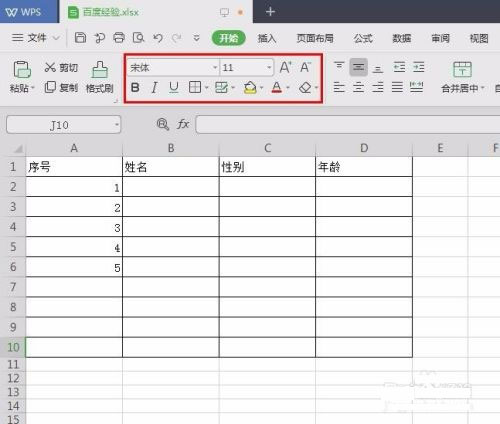Click the Print icon in quick toolbar

point(119,38)
